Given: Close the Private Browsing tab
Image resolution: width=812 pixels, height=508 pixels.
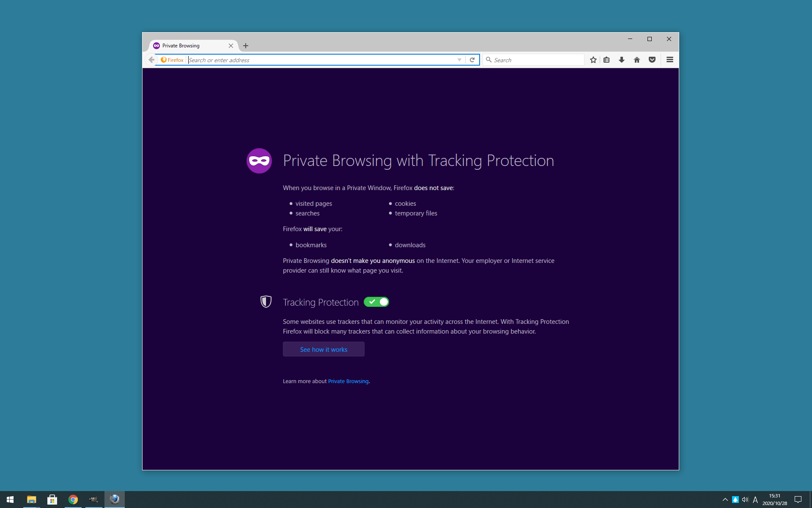Looking at the screenshot, I should pyautogui.click(x=231, y=46).
